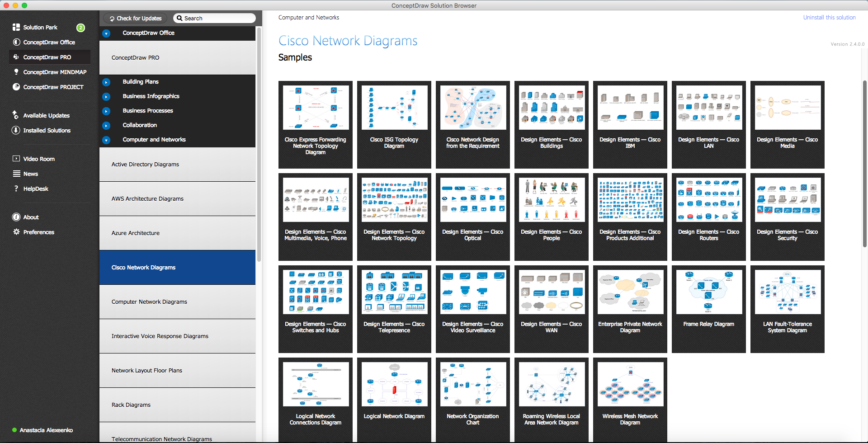Open the Azure Architecture solution
The width and height of the screenshot is (868, 443).
point(177,233)
